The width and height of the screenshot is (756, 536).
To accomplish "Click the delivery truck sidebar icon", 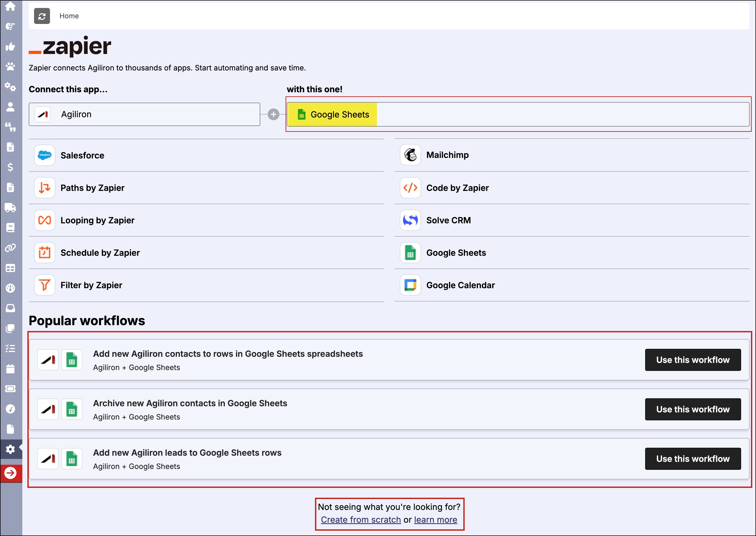I will [x=10, y=207].
